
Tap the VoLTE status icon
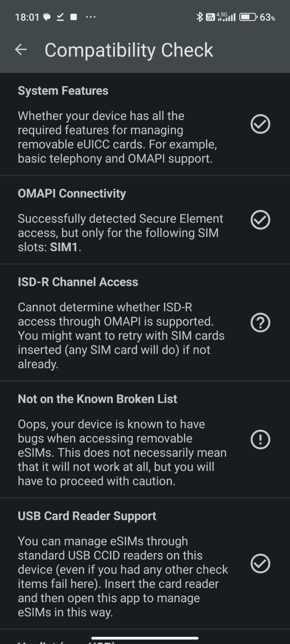(210, 17)
